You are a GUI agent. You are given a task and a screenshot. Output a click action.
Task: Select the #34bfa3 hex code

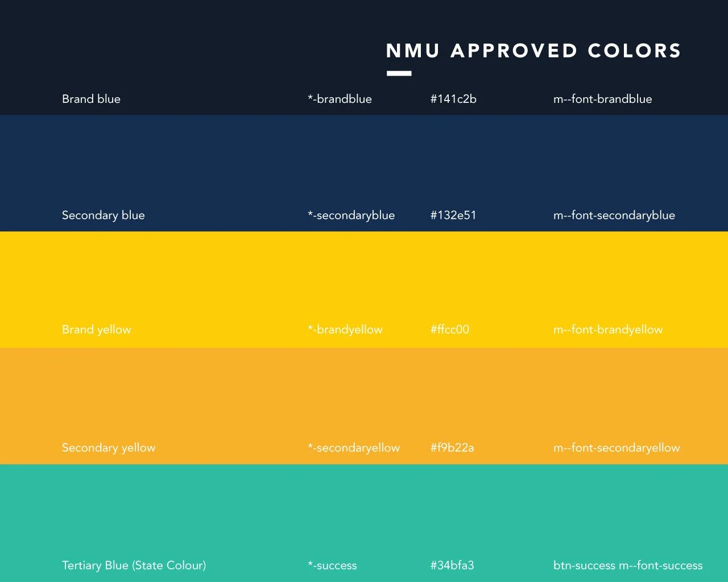pos(452,566)
